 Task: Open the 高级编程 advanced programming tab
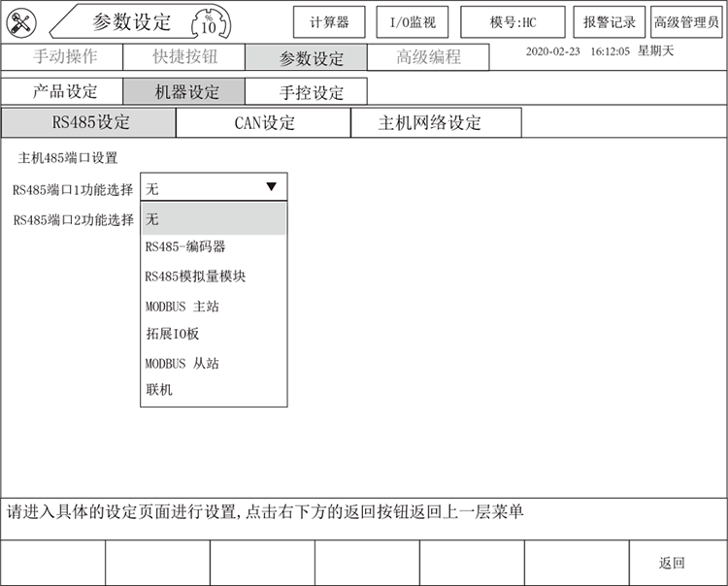[428, 57]
